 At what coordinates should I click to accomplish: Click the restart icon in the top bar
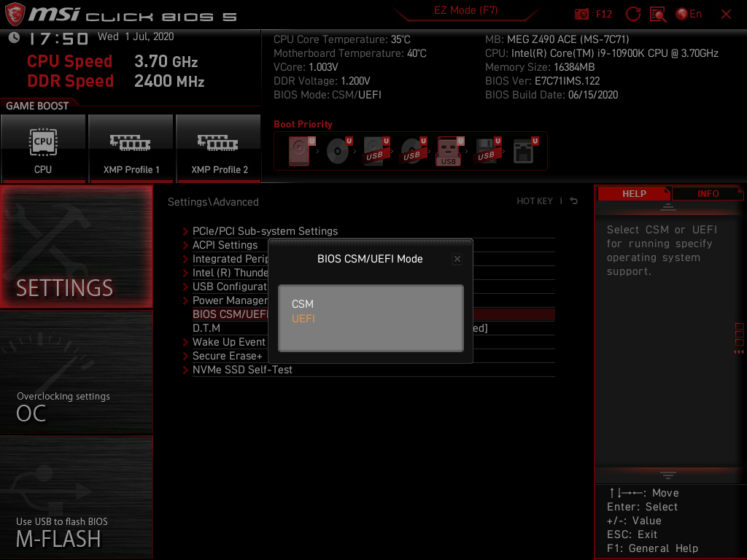click(633, 14)
